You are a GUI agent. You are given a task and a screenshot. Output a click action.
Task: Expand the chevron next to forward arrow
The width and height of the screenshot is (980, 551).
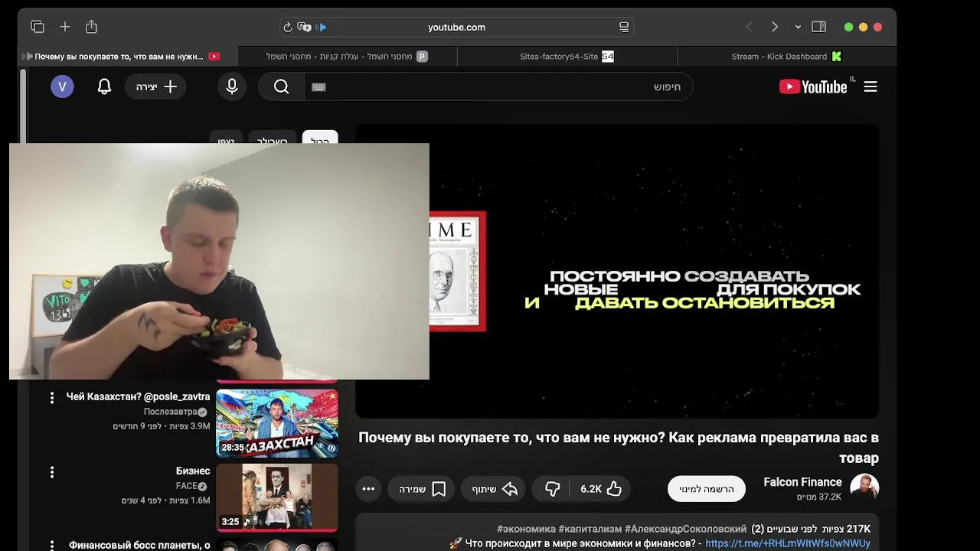coord(798,27)
